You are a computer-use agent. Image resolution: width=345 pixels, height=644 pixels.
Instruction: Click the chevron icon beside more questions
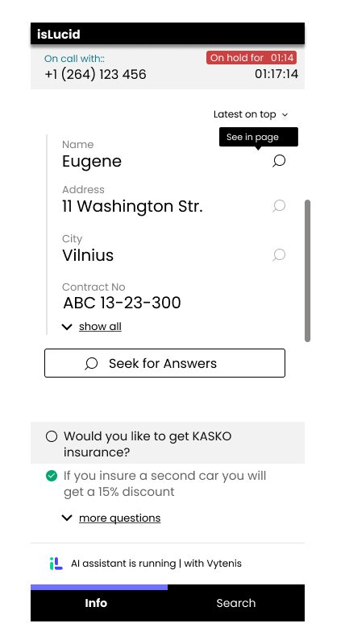(67, 518)
